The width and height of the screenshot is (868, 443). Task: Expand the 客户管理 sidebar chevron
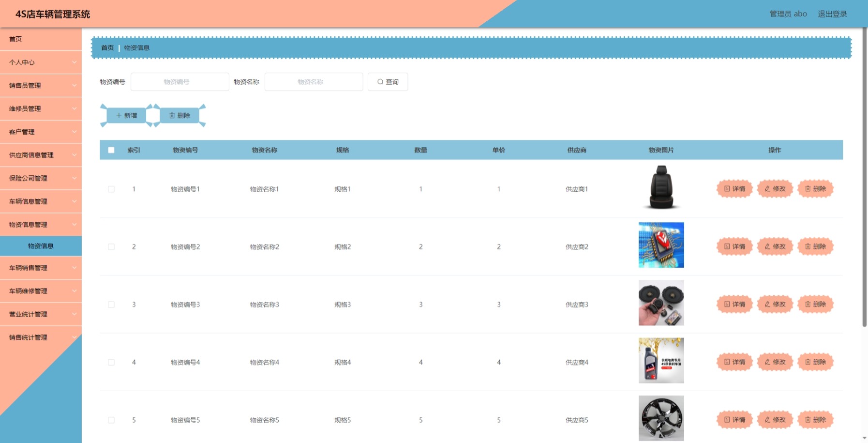pos(74,132)
